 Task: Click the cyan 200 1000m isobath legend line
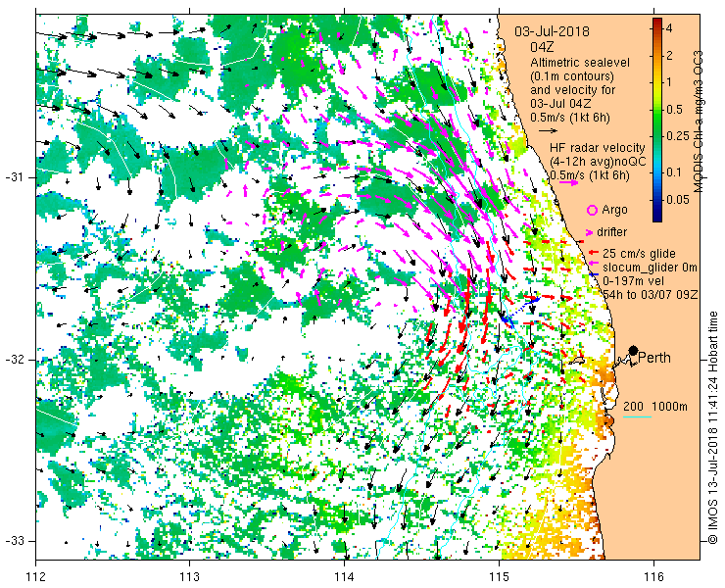click(637, 417)
